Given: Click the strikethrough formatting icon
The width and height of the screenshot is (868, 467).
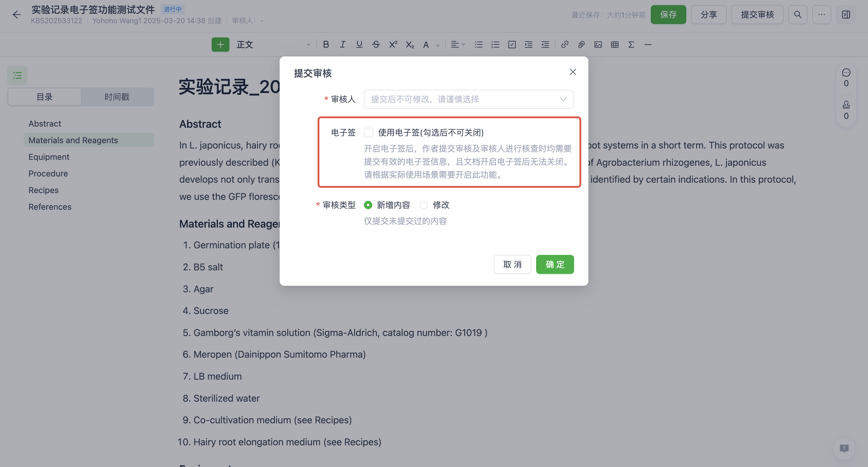Looking at the screenshot, I should point(376,45).
